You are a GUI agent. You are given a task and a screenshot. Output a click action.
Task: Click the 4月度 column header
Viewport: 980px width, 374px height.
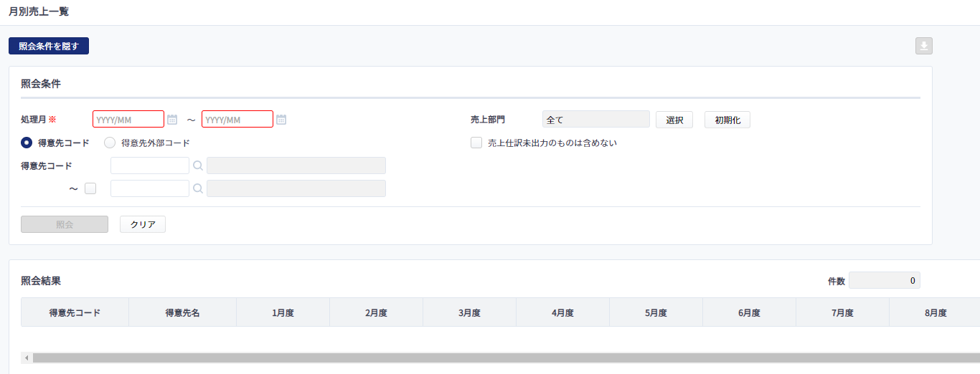tap(562, 312)
